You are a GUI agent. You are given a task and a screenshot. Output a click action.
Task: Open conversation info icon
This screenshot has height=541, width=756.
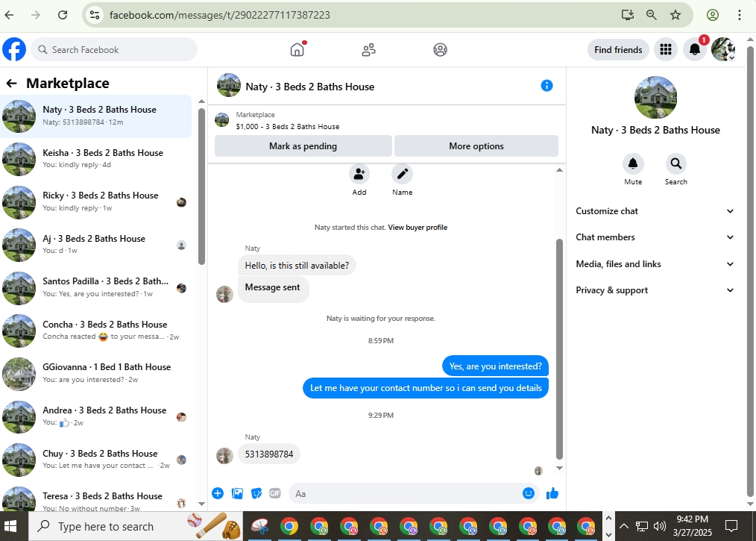546,86
